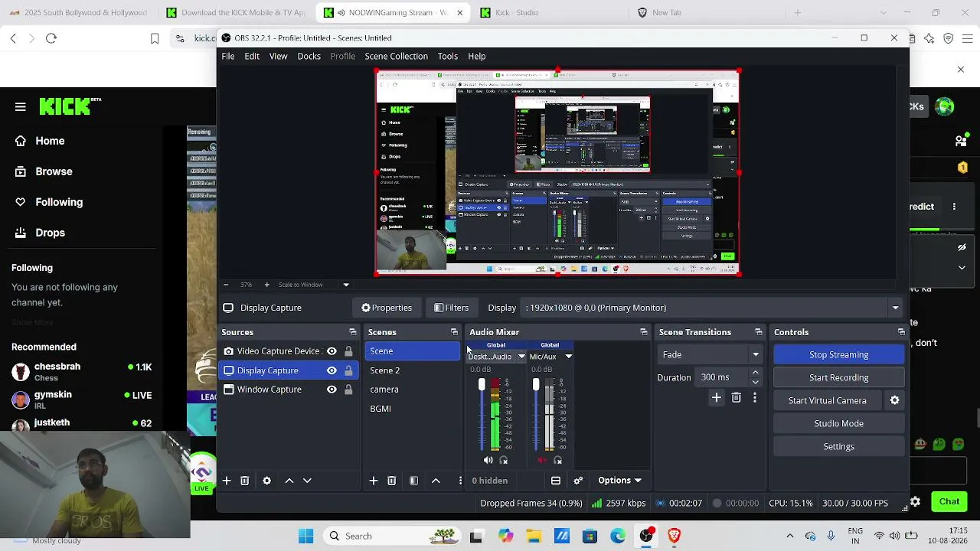Image resolution: width=980 pixels, height=551 pixels.
Task: Click the transition Duration 300 ms field
Action: 723,377
